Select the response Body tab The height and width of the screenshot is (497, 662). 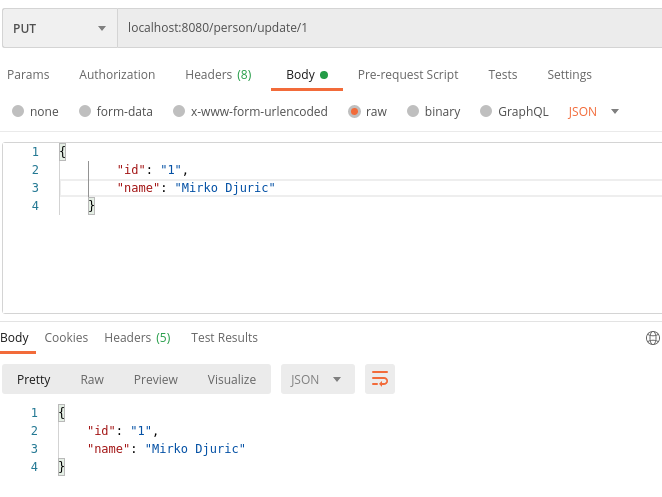pos(14,338)
